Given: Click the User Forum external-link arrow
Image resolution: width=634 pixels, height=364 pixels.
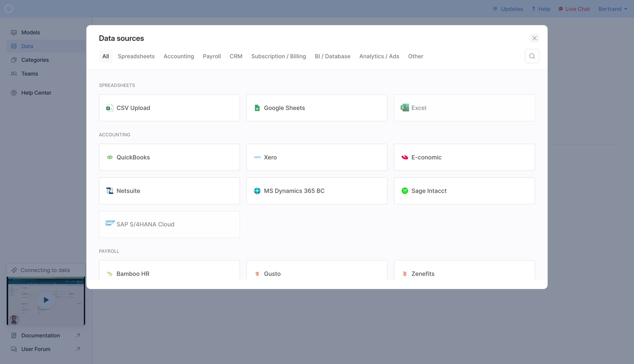Looking at the screenshot, I should [x=78, y=349].
